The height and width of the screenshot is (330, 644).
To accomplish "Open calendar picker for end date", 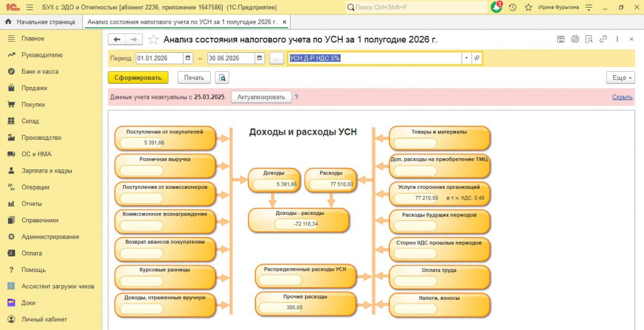I will [x=260, y=59].
